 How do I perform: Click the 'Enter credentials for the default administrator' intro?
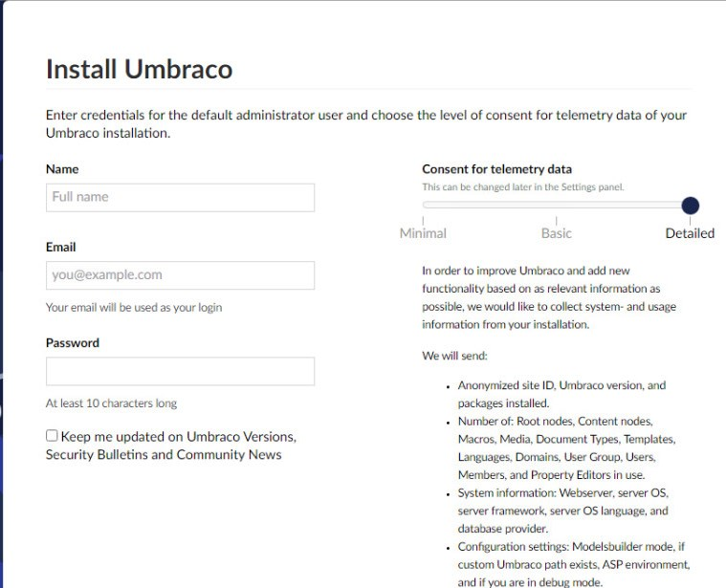[x=365, y=124]
